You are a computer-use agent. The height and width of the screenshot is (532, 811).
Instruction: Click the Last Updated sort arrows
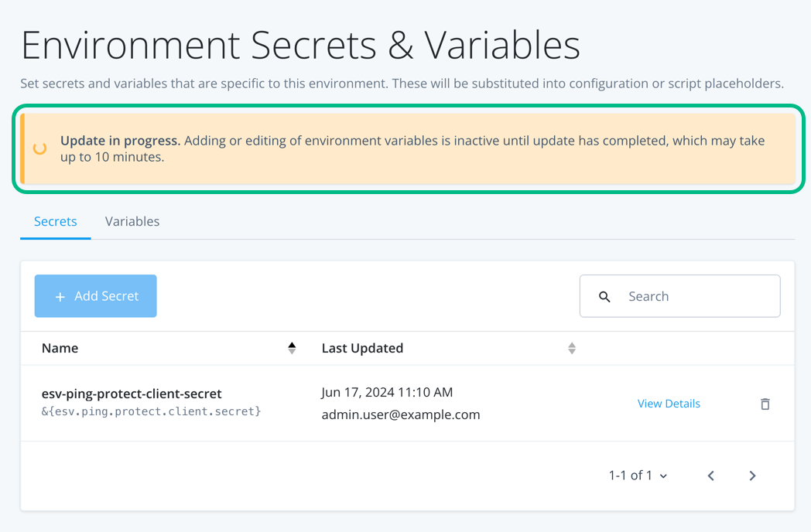[572, 348]
